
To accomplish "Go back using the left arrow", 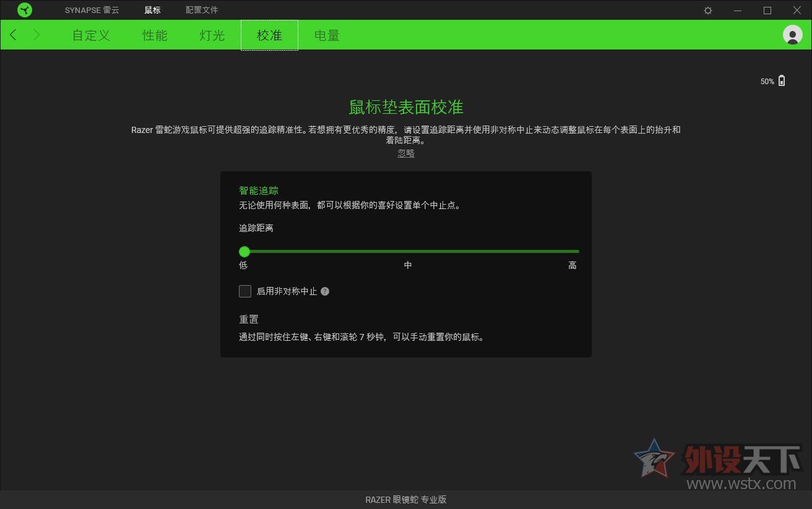I will (14, 35).
